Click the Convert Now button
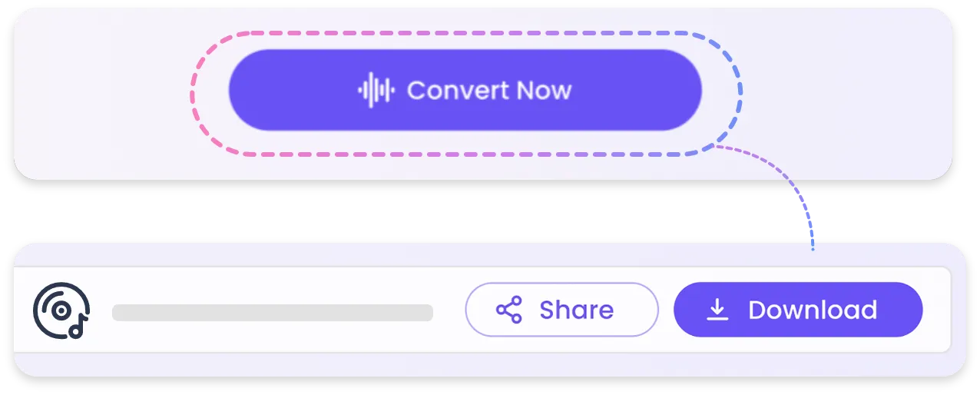 465,90
